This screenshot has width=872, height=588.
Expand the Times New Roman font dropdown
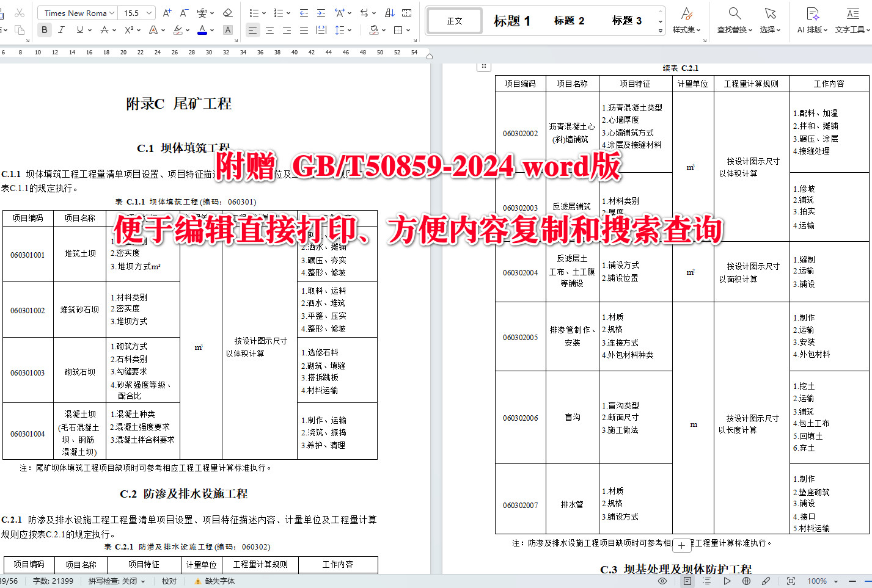coord(77,12)
